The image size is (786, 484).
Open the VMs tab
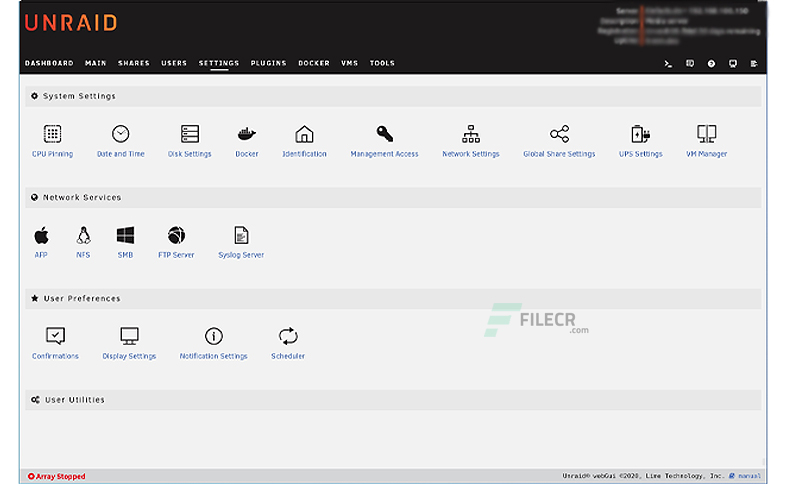pyautogui.click(x=349, y=63)
